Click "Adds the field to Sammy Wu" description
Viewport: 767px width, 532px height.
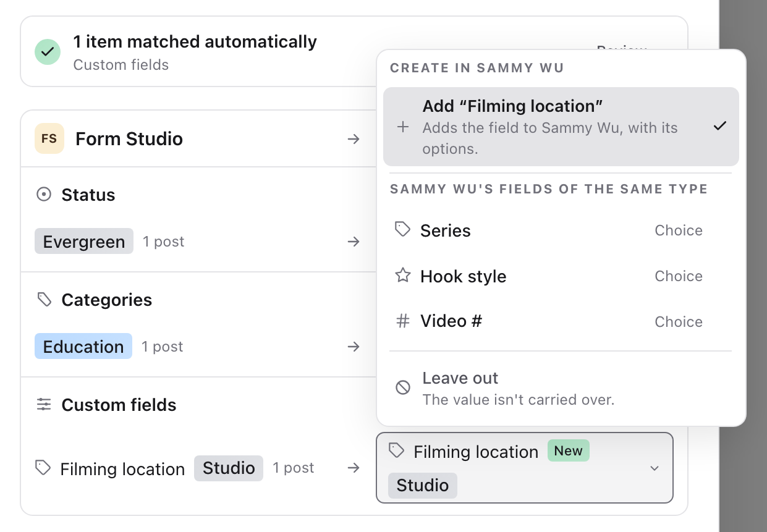click(x=550, y=138)
